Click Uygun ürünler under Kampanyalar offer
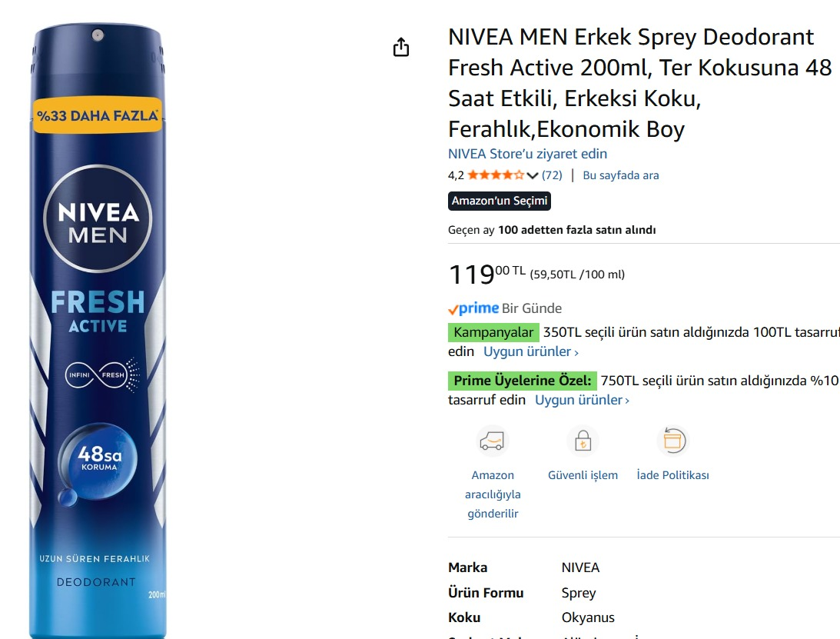This screenshot has width=840, height=639. (530, 352)
